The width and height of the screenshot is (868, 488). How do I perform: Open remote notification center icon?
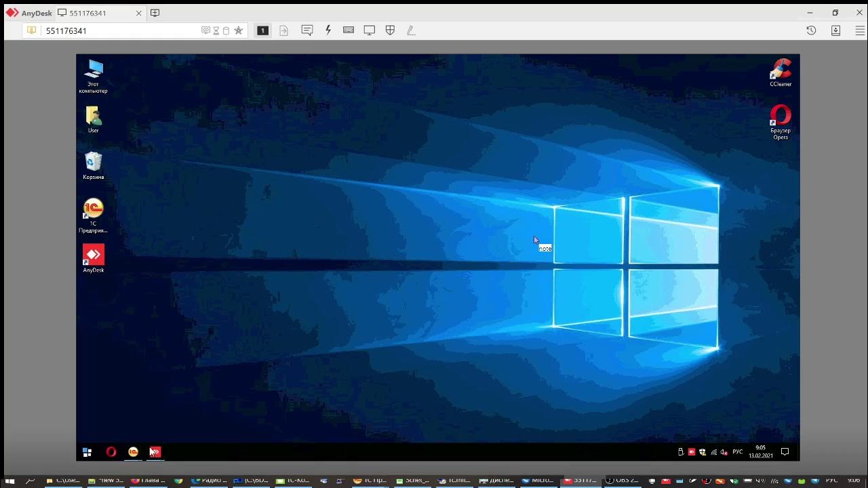tap(785, 452)
